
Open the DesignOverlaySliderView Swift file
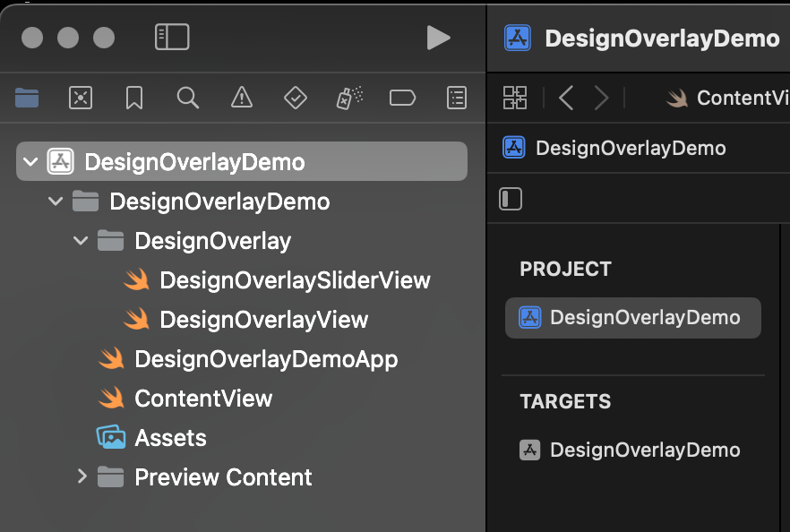coord(294,280)
